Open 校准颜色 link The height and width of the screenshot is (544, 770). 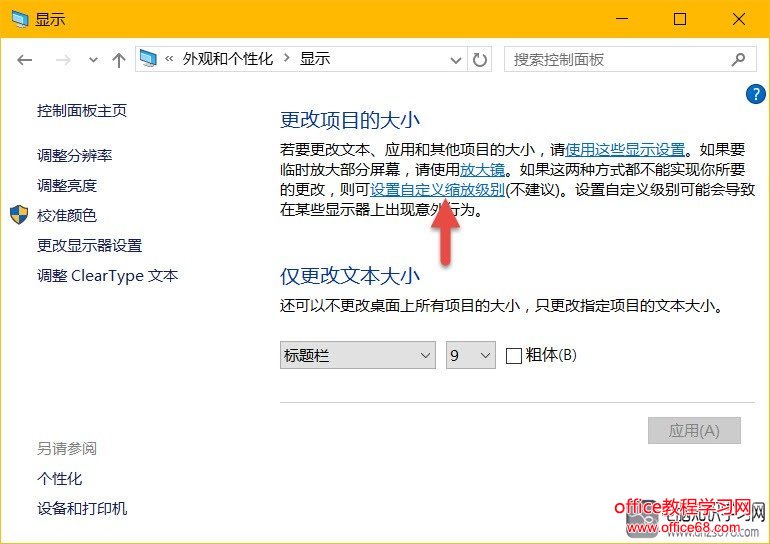(x=67, y=215)
